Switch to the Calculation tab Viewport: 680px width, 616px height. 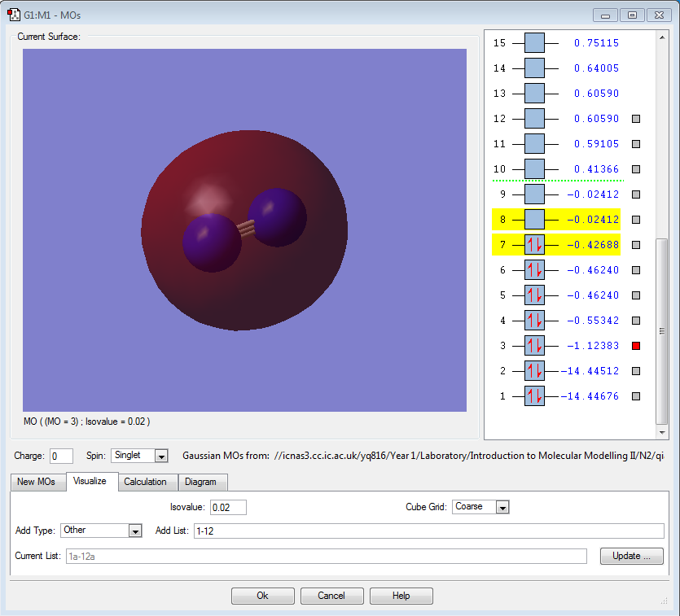(145, 482)
